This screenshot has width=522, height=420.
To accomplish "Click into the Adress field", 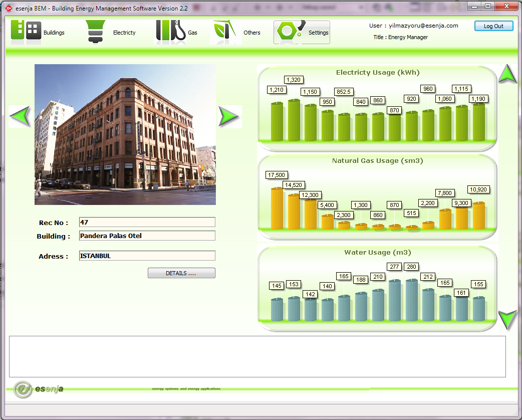I will coord(147,256).
